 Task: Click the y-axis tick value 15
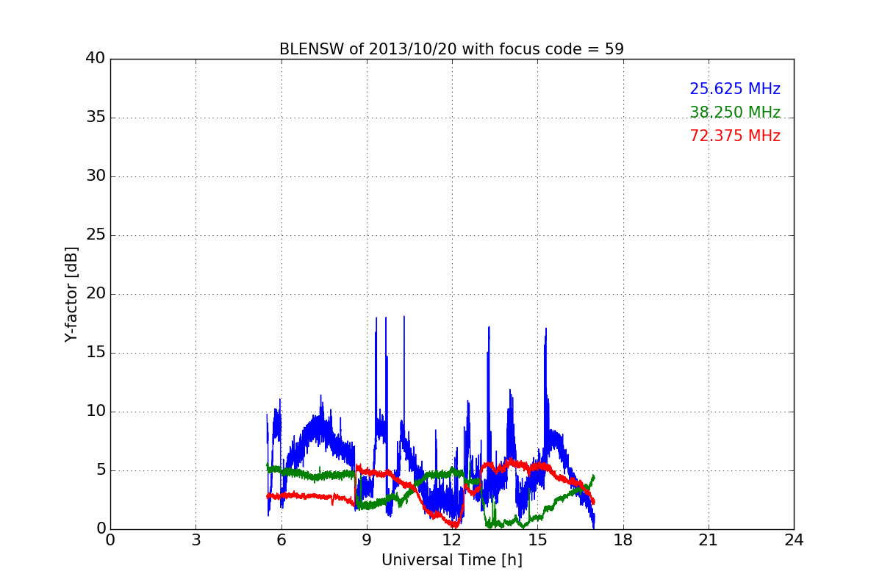click(96, 353)
